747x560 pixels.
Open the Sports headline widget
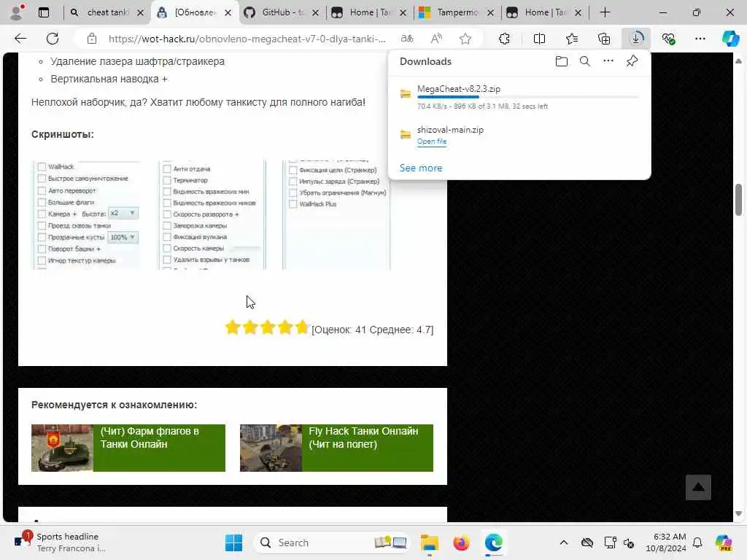point(60,542)
